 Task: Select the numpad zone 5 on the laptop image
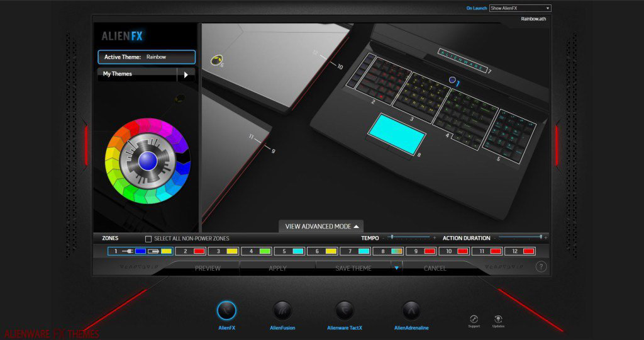[x=509, y=136]
